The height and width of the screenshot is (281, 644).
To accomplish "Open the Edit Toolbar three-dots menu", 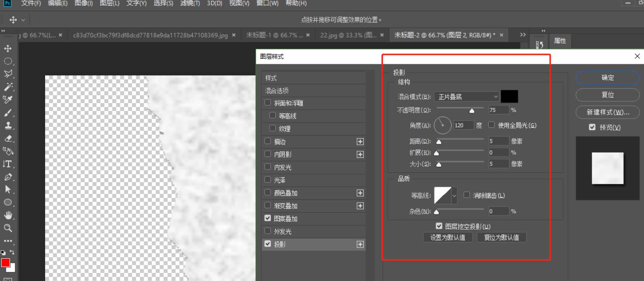I will pyautogui.click(x=8, y=241).
